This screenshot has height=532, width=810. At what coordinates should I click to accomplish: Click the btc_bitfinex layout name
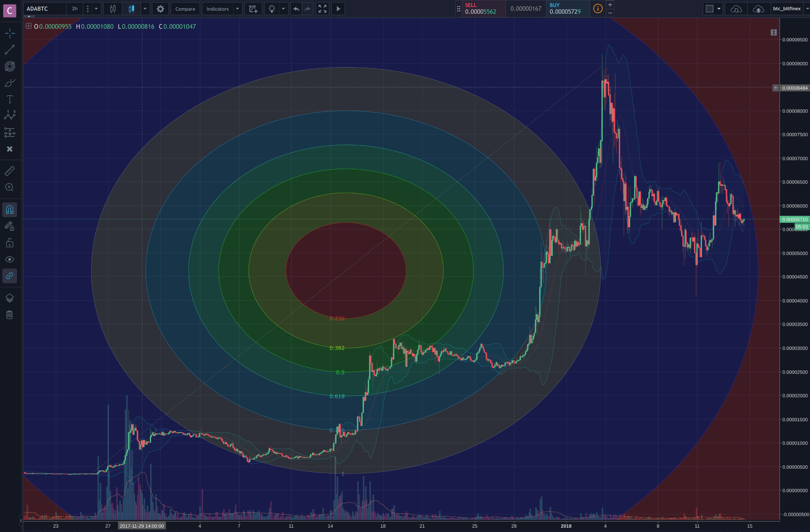[787, 8]
